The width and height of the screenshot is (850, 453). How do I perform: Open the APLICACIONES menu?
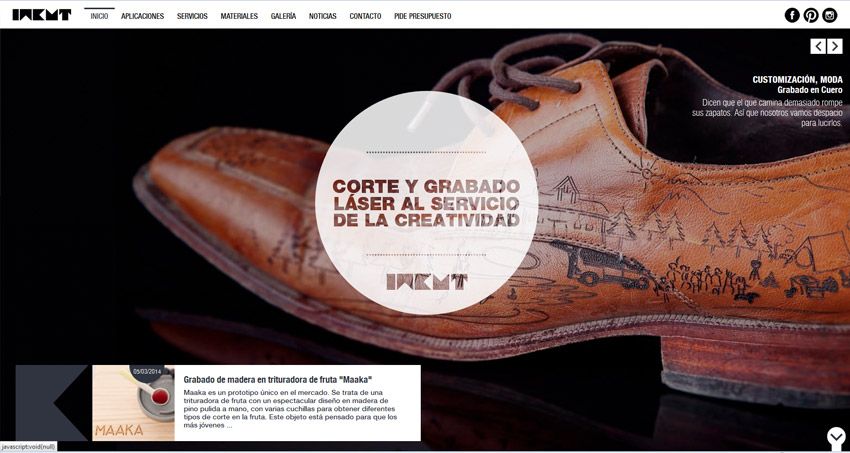[x=143, y=16]
